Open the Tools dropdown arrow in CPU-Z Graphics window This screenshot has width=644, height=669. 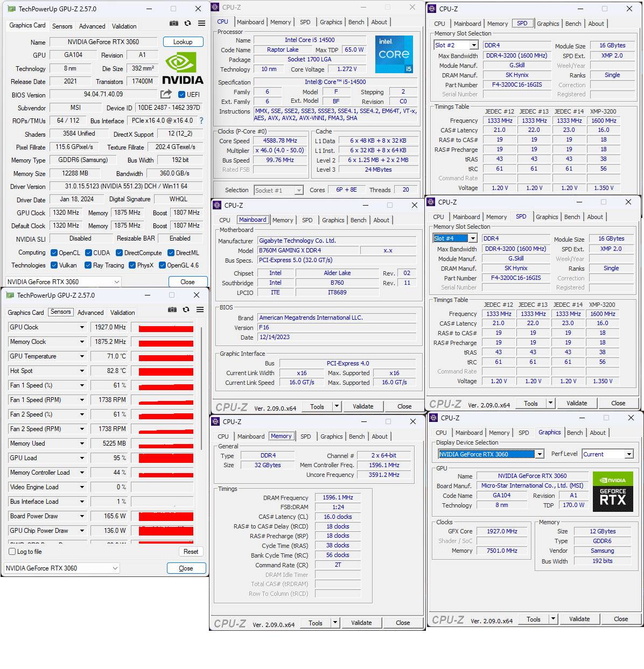pyautogui.click(x=554, y=619)
